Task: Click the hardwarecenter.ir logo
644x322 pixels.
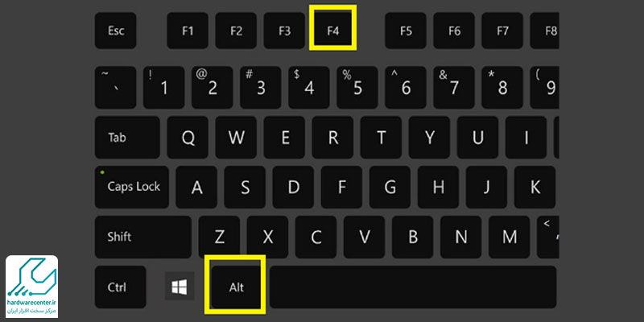Action: coord(31,287)
